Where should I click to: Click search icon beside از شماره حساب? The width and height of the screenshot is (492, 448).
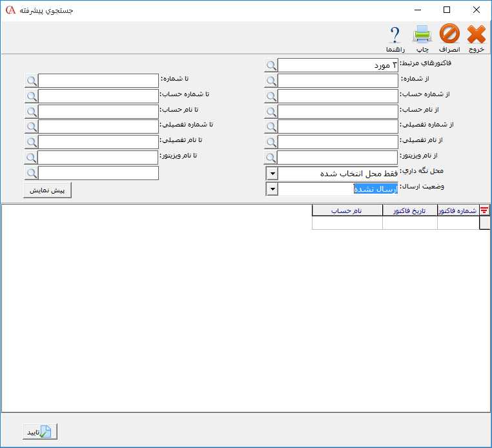(271, 96)
